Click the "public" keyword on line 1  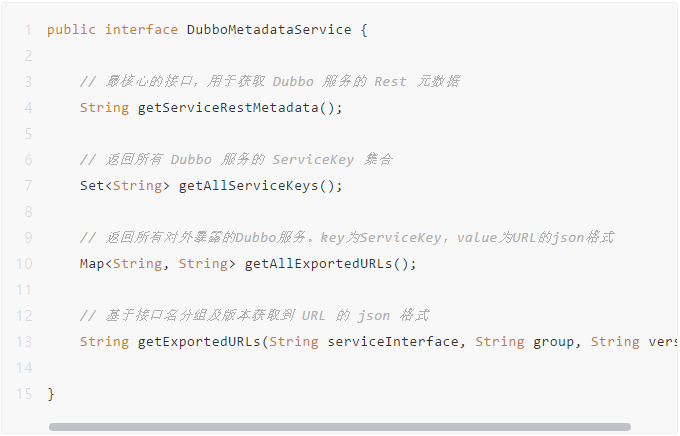coord(72,30)
